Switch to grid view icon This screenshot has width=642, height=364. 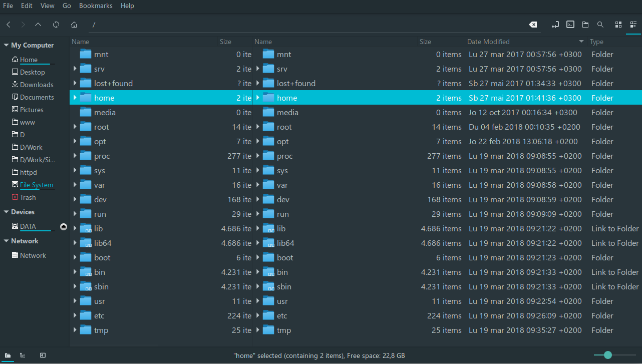[x=618, y=24]
